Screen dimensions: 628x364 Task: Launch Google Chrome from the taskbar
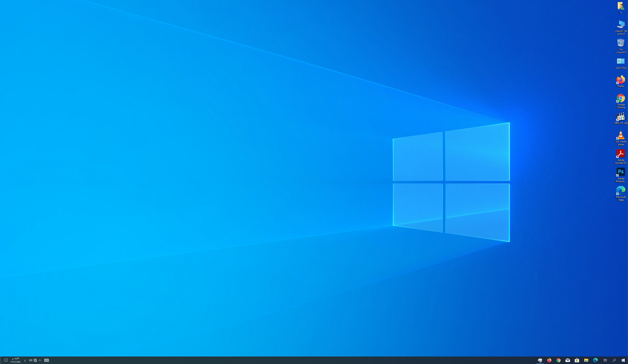point(558,360)
